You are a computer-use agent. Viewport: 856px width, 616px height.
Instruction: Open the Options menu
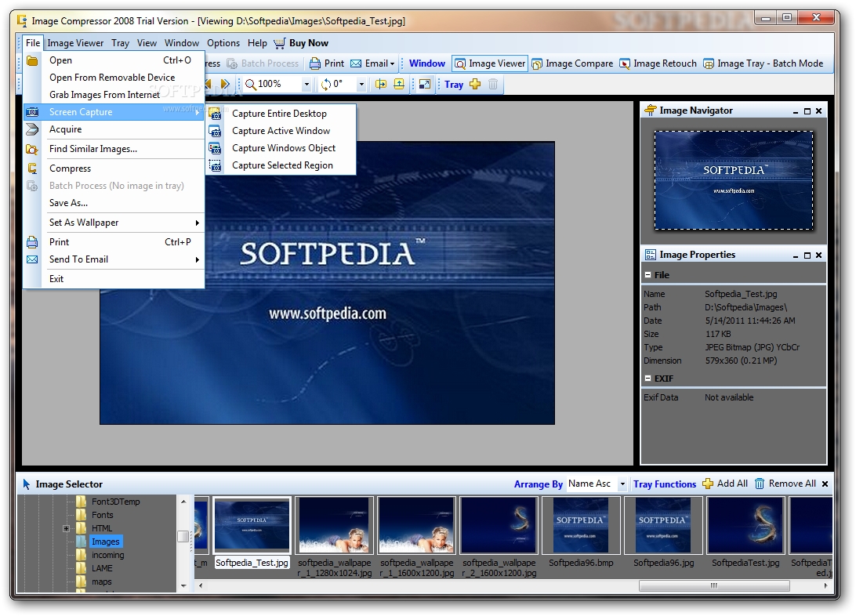223,42
